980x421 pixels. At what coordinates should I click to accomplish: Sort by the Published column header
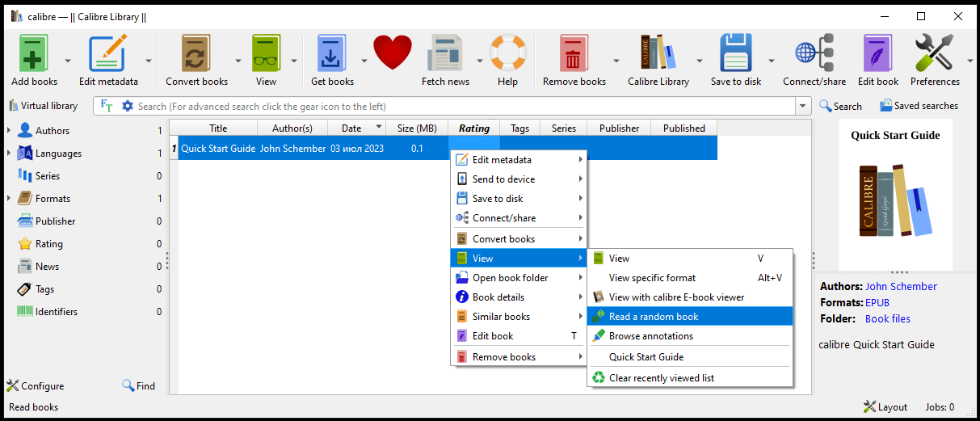click(x=683, y=128)
